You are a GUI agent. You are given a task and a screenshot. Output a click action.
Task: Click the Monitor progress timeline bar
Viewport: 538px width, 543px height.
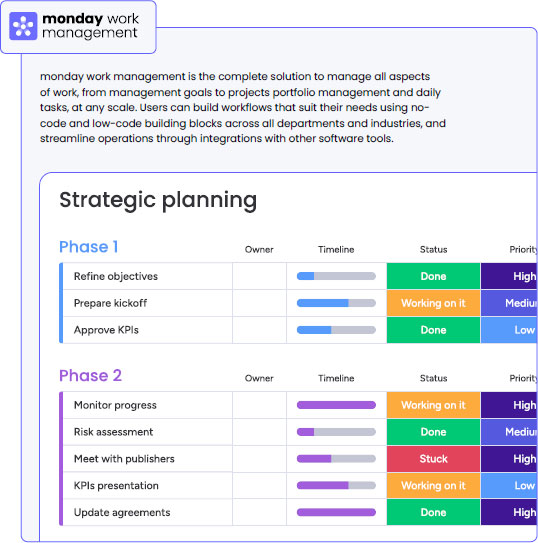[336, 405]
